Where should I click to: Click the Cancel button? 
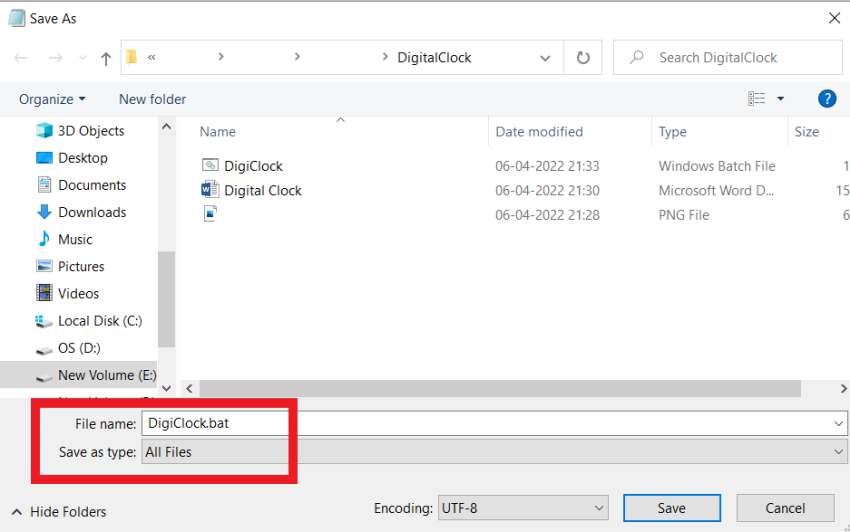click(x=785, y=508)
